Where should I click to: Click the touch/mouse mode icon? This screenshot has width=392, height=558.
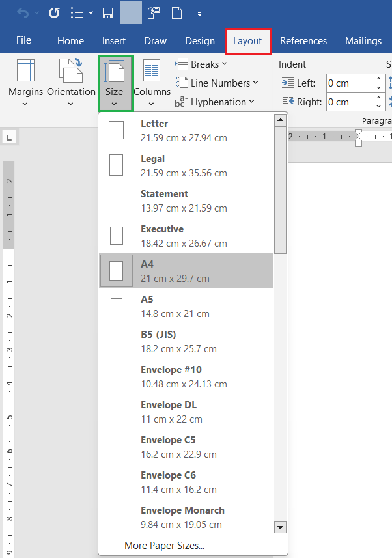click(x=154, y=14)
